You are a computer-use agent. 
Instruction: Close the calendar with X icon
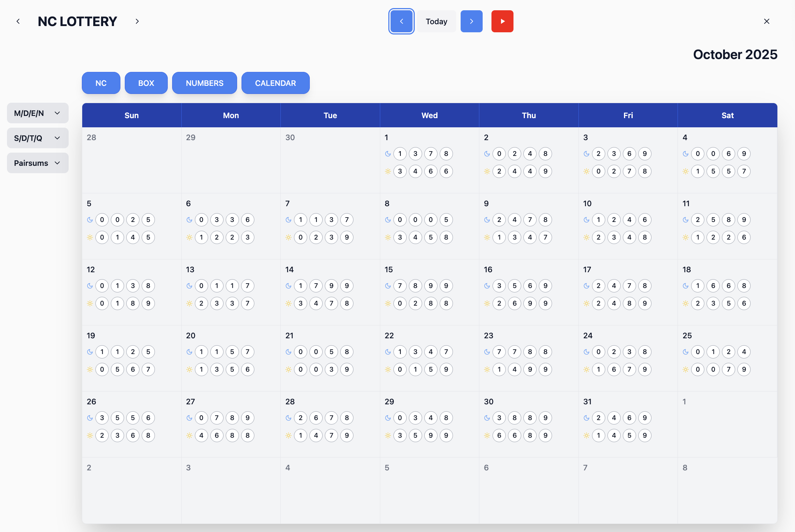(x=766, y=21)
